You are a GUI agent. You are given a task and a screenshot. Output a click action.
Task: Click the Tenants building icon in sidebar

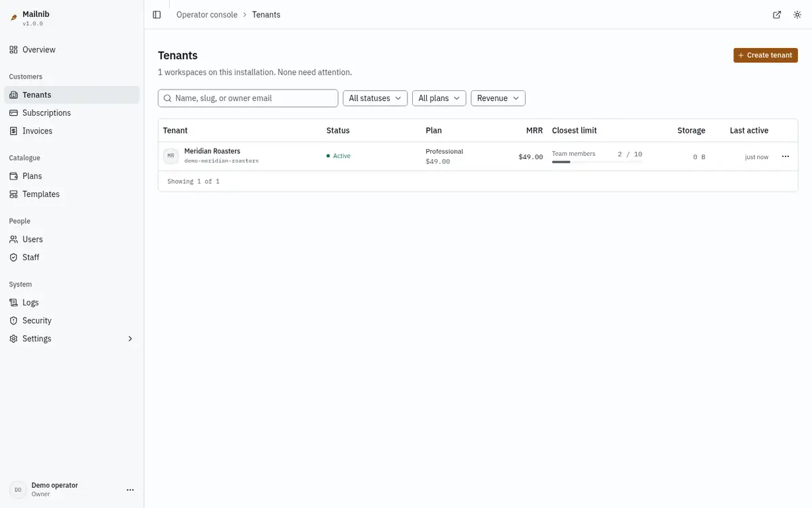click(x=14, y=95)
